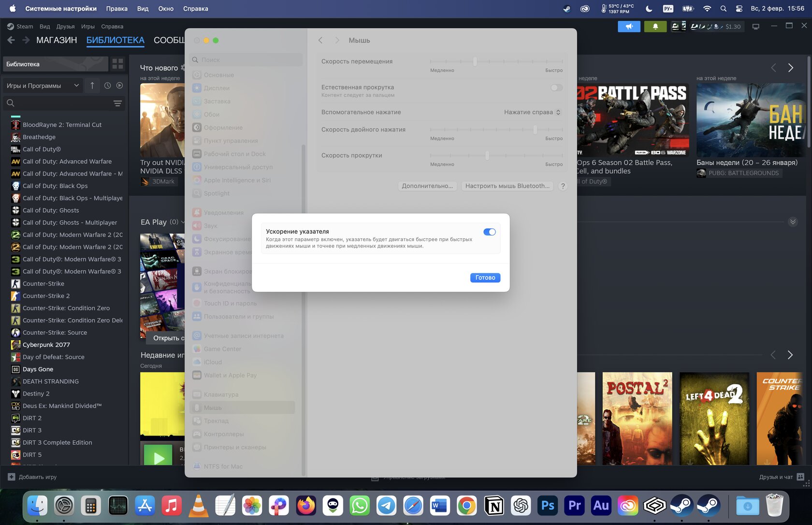
Task: Open Postal 2 game thumbnail
Action: [637, 419]
